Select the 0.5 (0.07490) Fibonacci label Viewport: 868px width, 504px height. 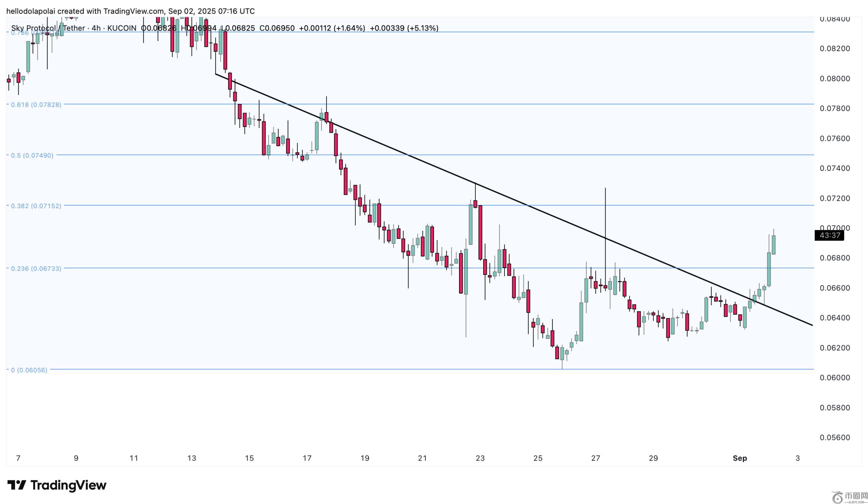tap(32, 155)
